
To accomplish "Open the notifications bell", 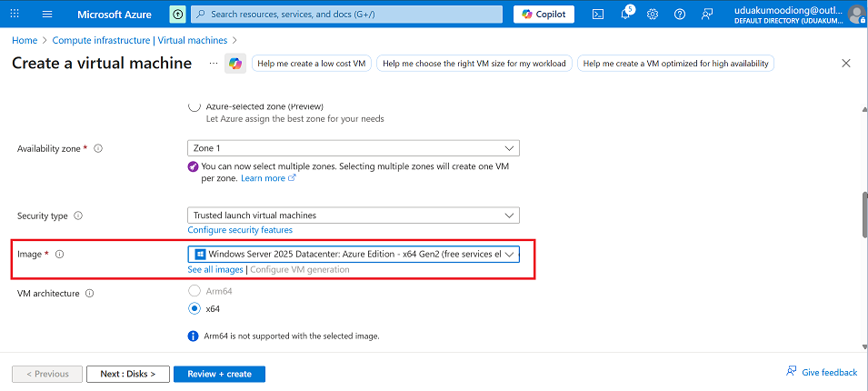I will click(x=625, y=15).
